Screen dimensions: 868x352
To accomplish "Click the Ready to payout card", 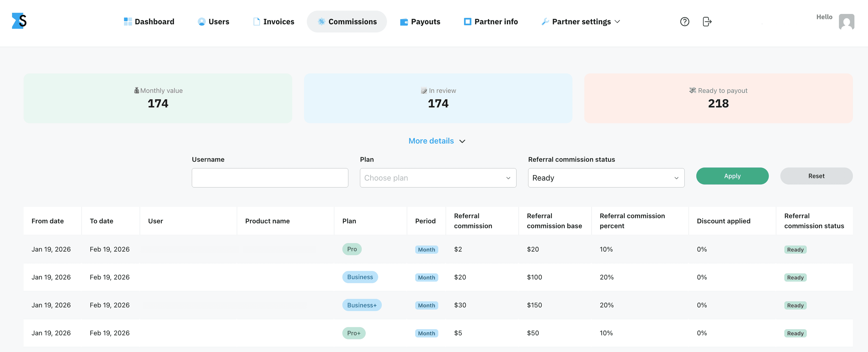I will coord(718,98).
